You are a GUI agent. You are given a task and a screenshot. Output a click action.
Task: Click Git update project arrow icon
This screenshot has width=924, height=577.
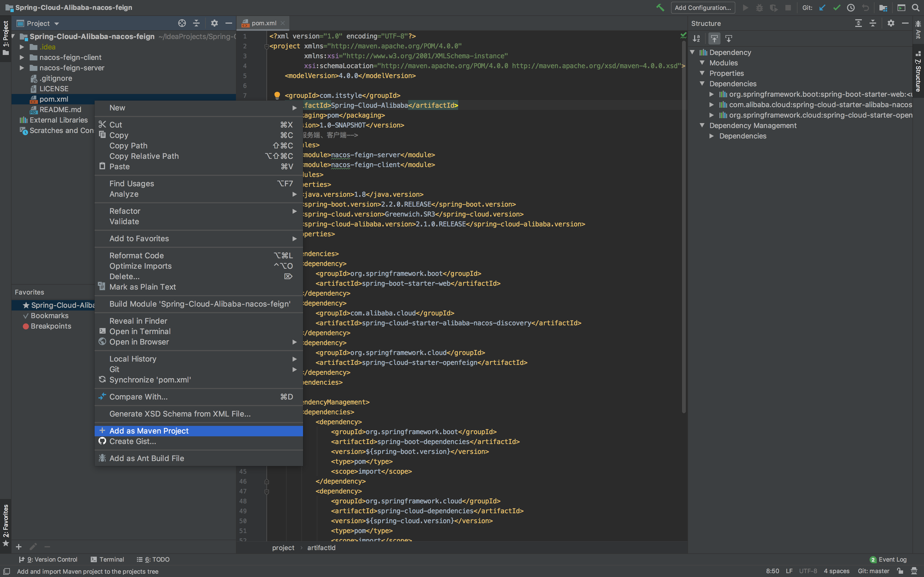(x=822, y=8)
